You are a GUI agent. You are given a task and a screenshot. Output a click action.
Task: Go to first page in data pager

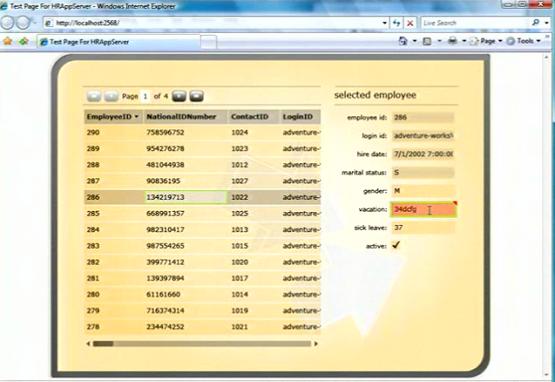94,96
